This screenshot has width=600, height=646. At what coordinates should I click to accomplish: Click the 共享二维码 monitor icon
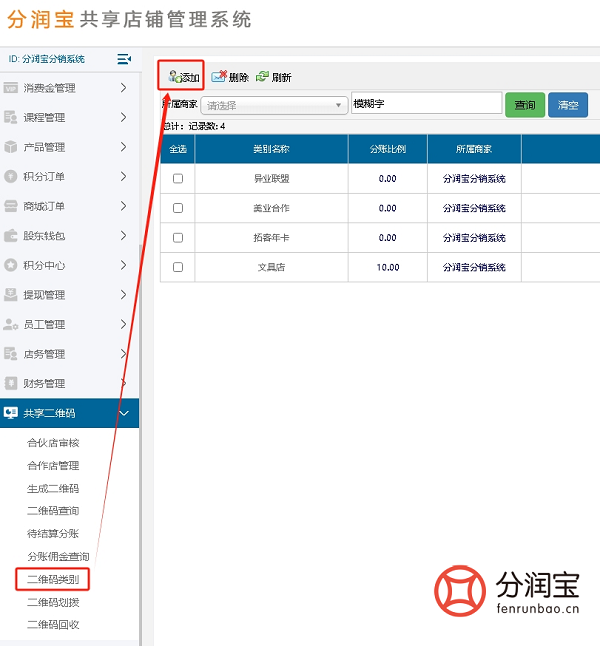pos(10,412)
